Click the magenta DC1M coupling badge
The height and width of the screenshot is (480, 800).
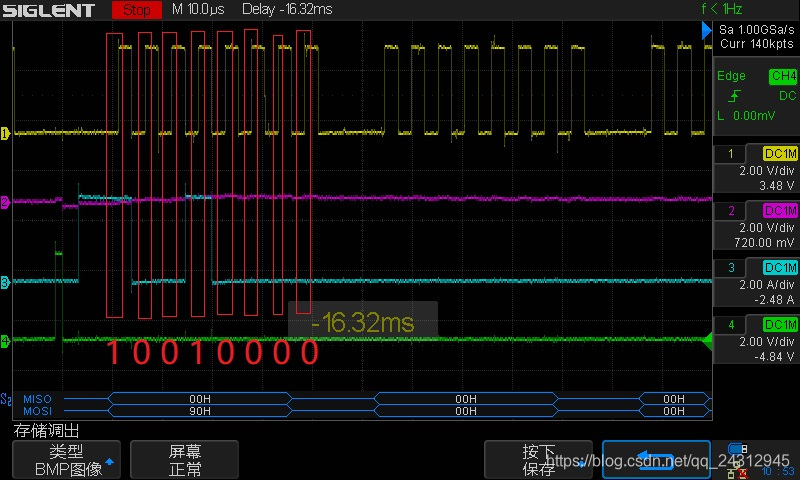tap(780, 211)
